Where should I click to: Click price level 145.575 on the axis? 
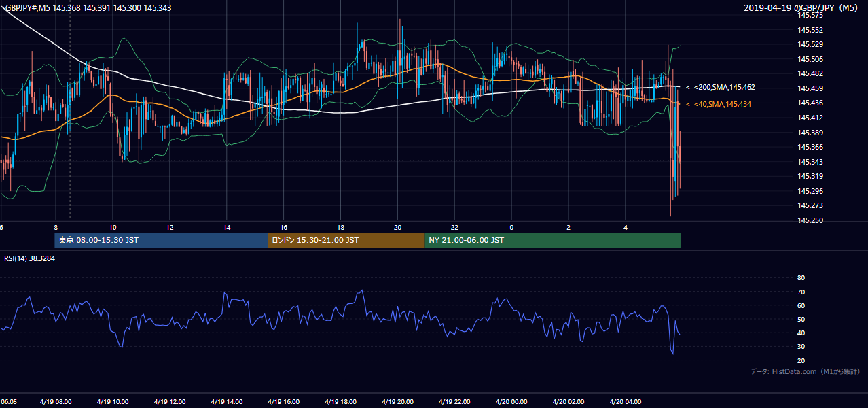[x=810, y=15]
